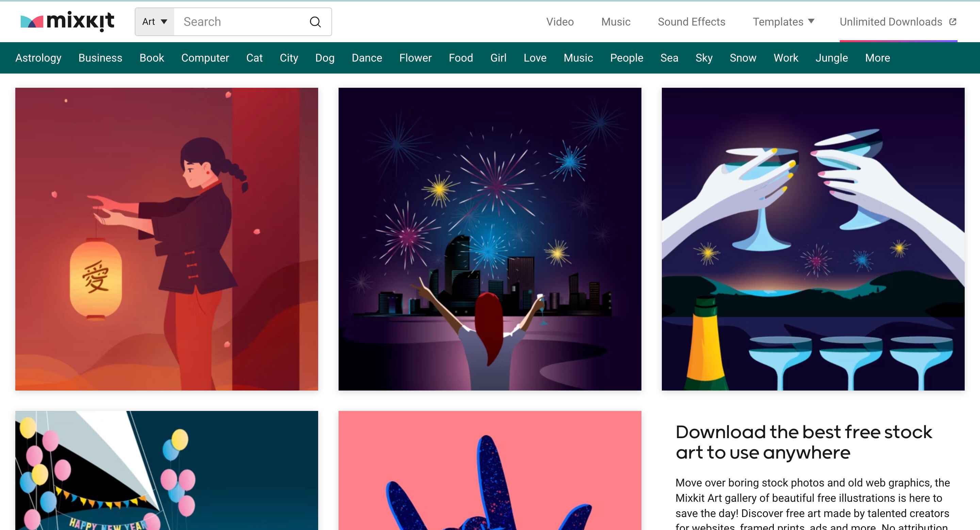Image resolution: width=980 pixels, height=530 pixels.
Task: Open the Sound Effects section
Action: 691,22
